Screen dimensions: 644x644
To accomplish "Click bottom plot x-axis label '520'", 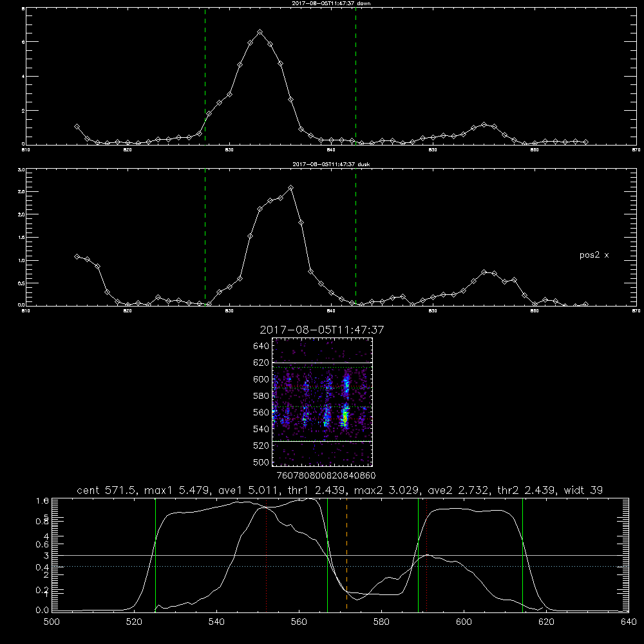I will [x=134, y=622].
